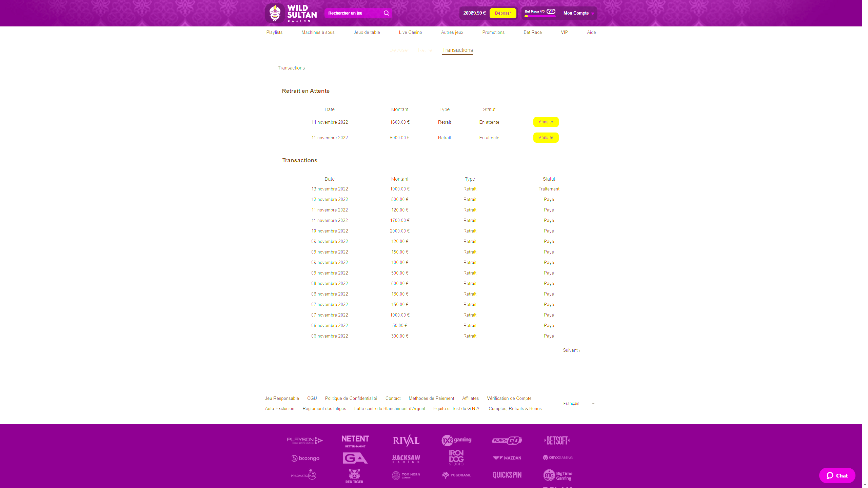Screen dimensions: 868x488
Task: Expand the Mon Compte dropdown
Action: (x=578, y=13)
